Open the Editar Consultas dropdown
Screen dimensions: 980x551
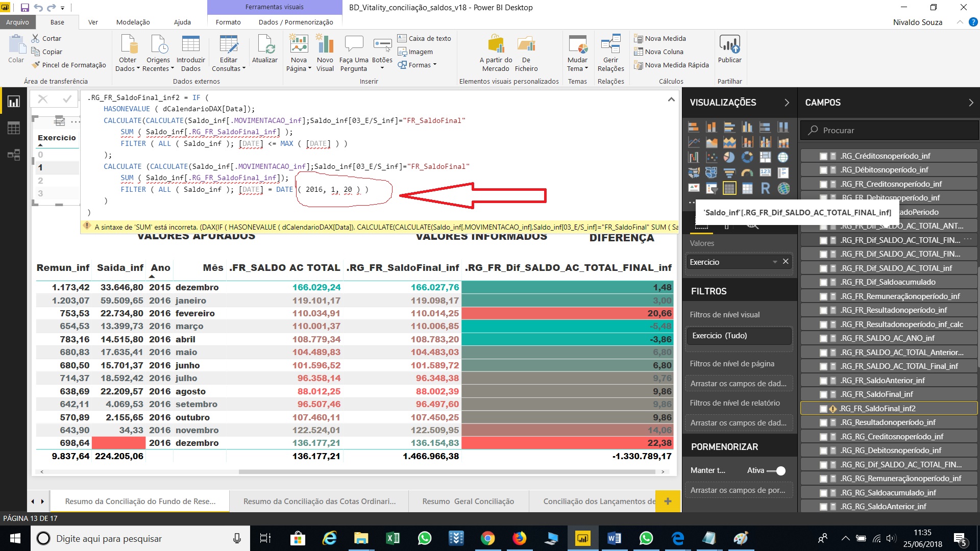(x=229, y=53)
